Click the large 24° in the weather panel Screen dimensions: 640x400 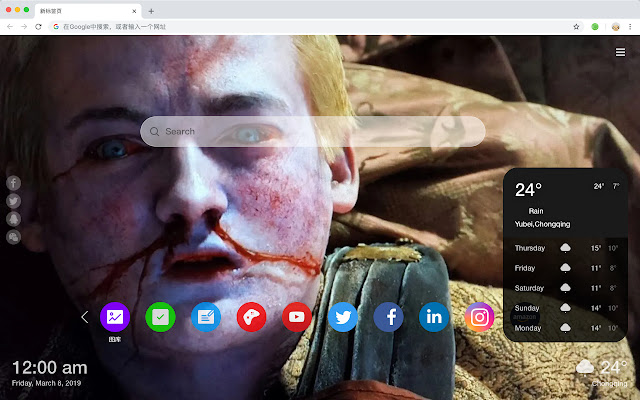click(528, 190)
